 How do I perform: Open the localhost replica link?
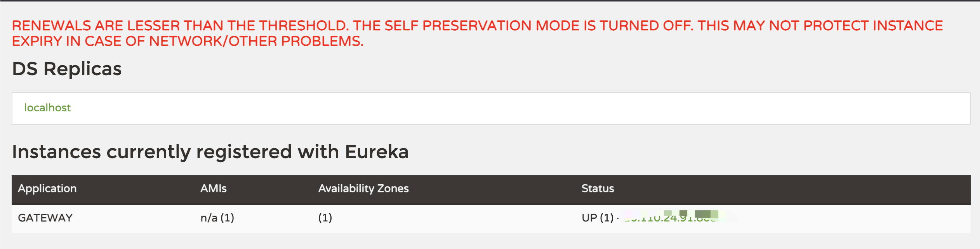pyautogui.click(x=47, y=108)
